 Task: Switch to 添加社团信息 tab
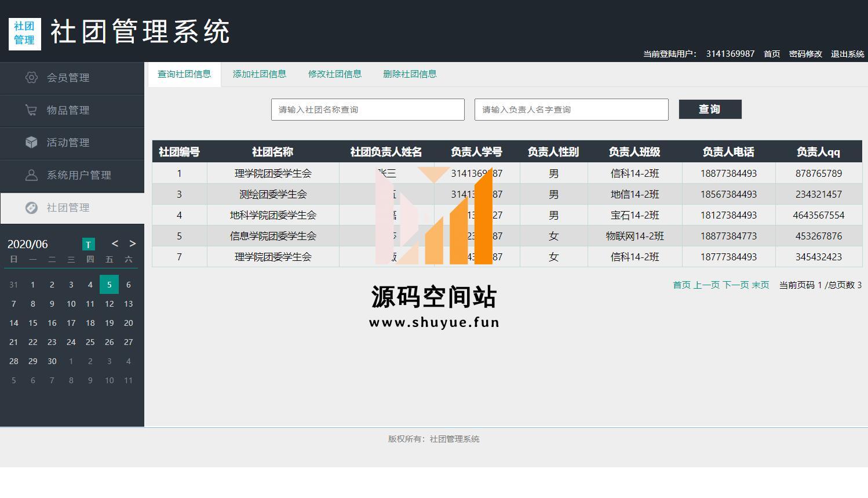pos(259,74)
